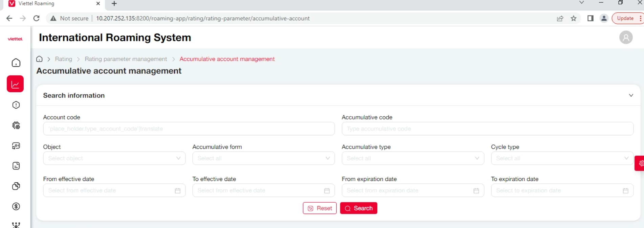Click the red settings gear side tab
Image resolution: width=644 pixels, height=228 pixels.
640,163
